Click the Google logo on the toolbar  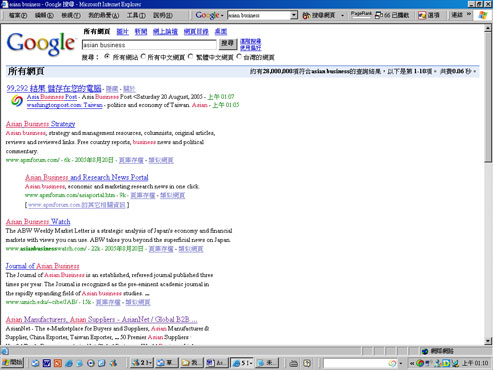pyautogui.click(x=207, y=15)
